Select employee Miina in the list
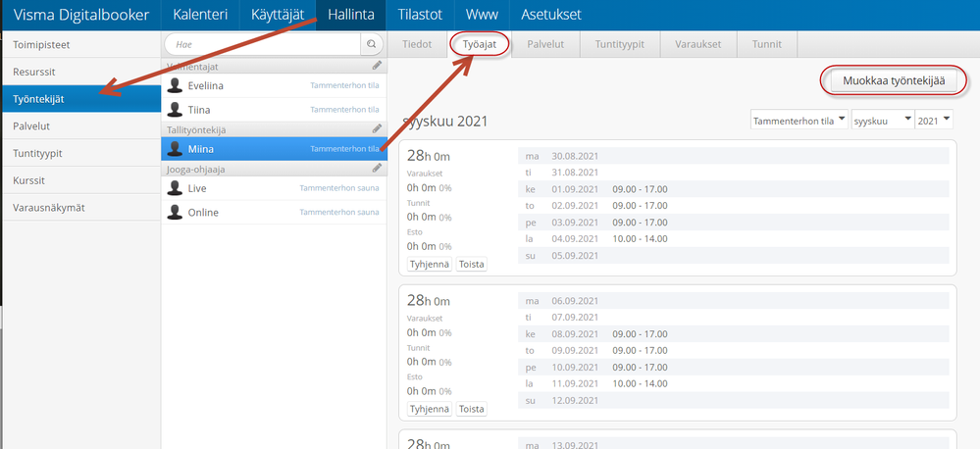The width and height of the screenshot is (980, 449). (274, 149)
